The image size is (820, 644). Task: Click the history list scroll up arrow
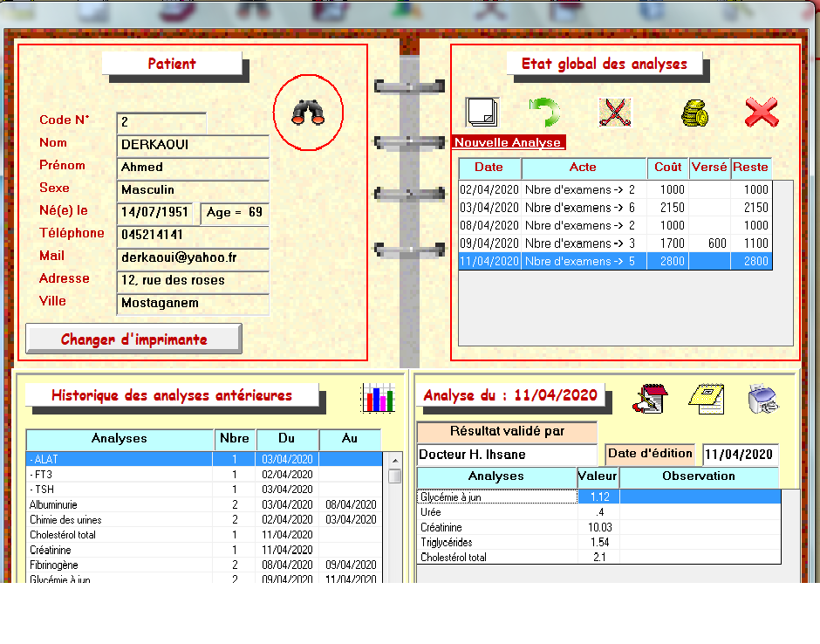[x=395, y=461]
